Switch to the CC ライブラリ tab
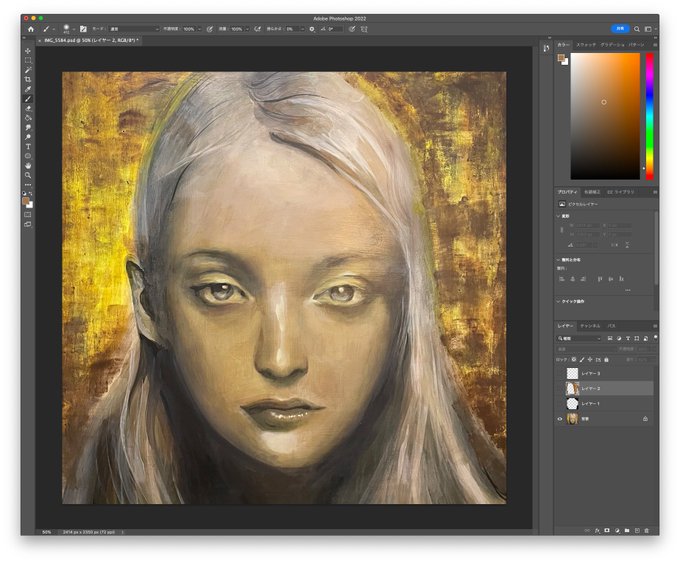Screen dimensions: 680x563 (621, 192)
